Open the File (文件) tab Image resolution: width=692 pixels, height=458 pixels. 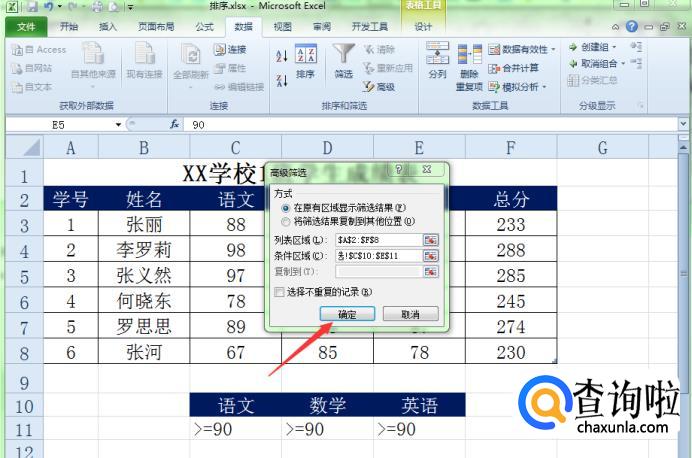pos(26,26)
